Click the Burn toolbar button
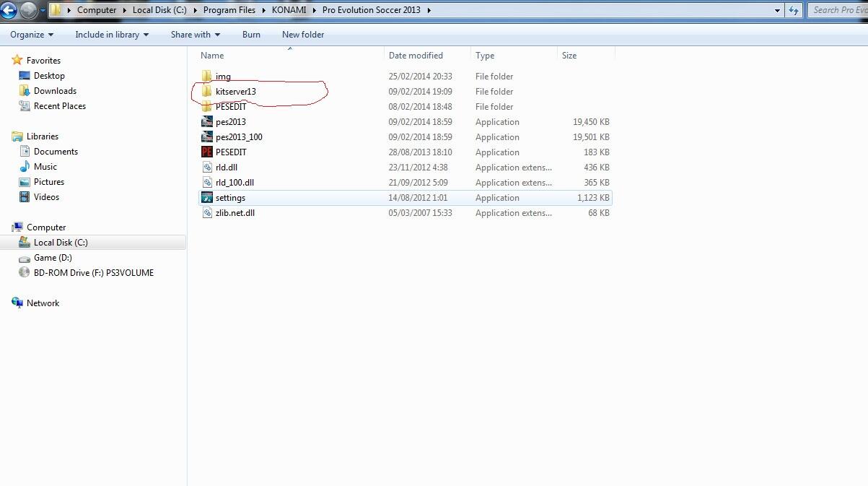Screen dimensions: 868x486 click(x=251, y=34)
